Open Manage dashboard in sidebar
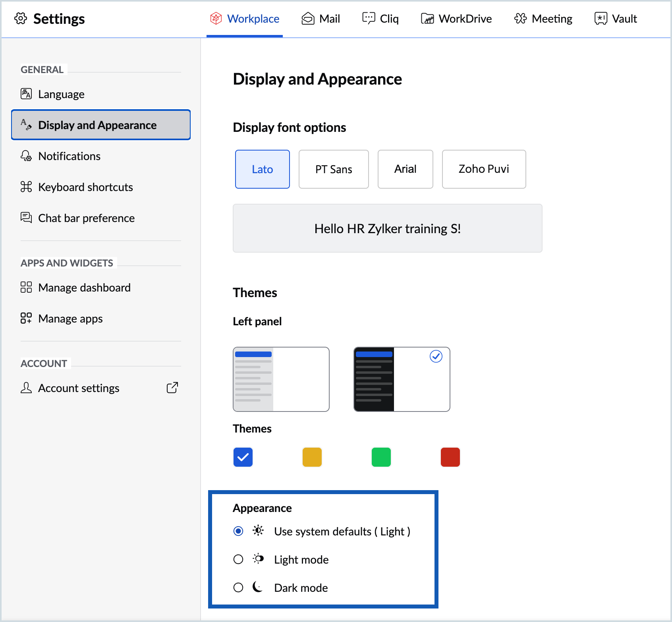This screenshot has width=672, height=622. tap(101, 288)
